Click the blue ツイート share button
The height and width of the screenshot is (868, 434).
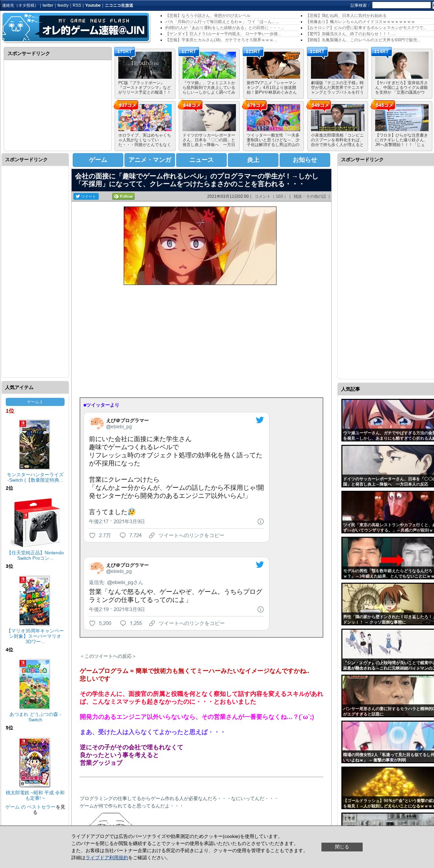pyautogui.click(x=86, y=196)
